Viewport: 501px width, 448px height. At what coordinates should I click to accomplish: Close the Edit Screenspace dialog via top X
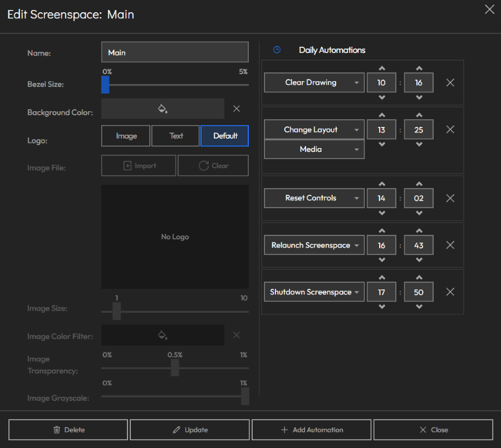489,9
